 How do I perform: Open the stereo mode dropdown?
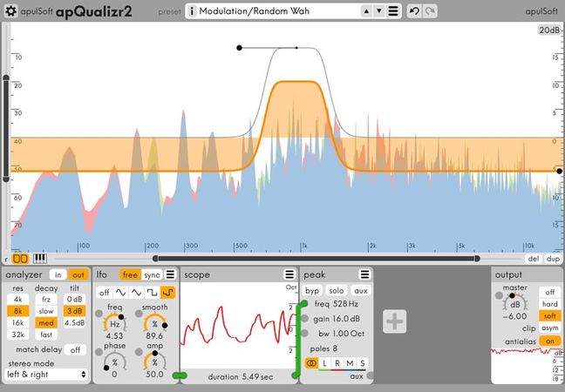[x=47, y=375]
